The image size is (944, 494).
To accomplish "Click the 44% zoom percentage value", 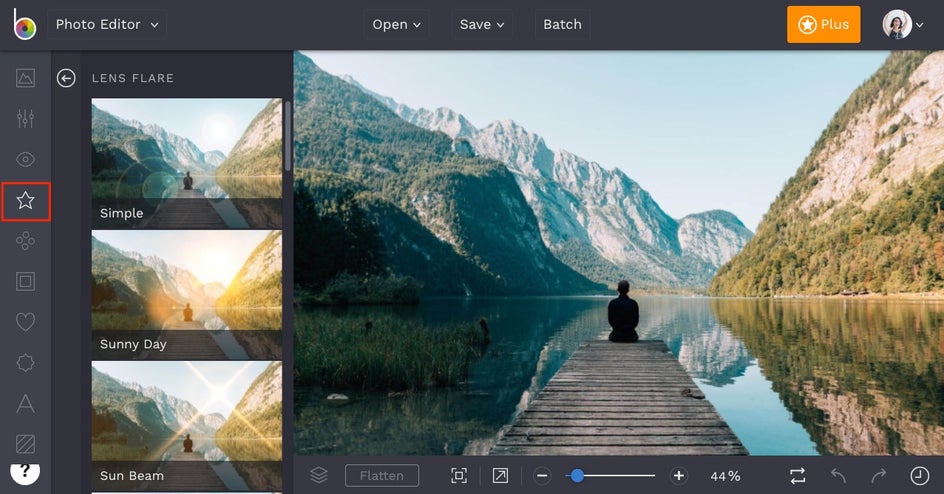I will point(725,476).
